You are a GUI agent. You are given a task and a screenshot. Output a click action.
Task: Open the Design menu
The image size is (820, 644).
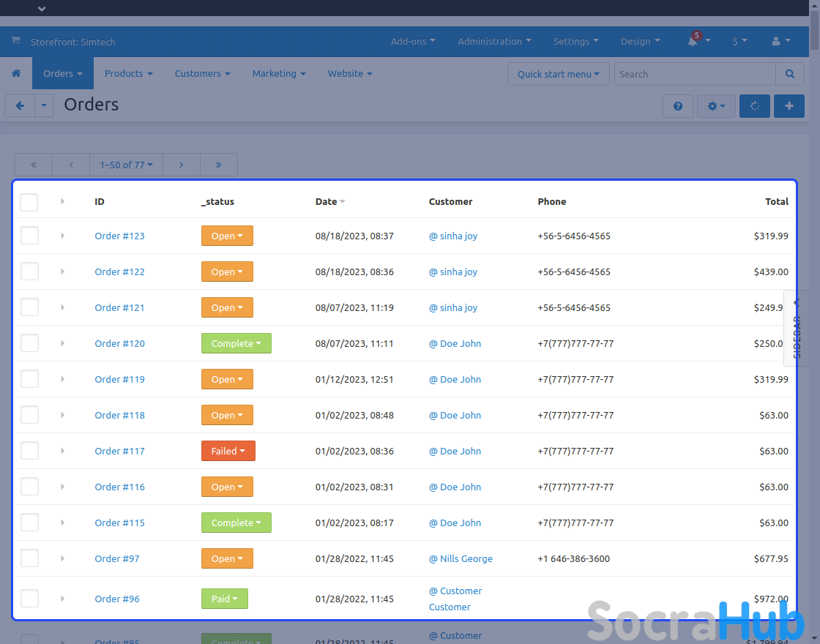point(640,41)
